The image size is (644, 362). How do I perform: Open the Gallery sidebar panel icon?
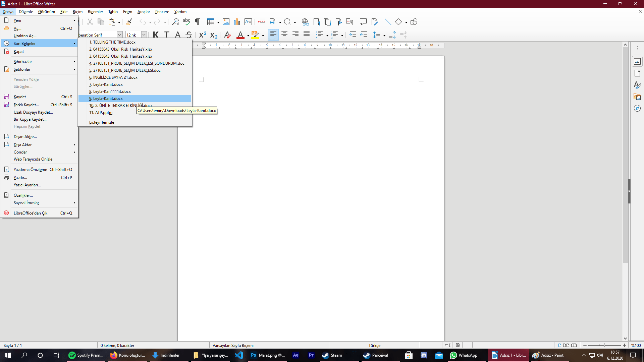[637, 97]
